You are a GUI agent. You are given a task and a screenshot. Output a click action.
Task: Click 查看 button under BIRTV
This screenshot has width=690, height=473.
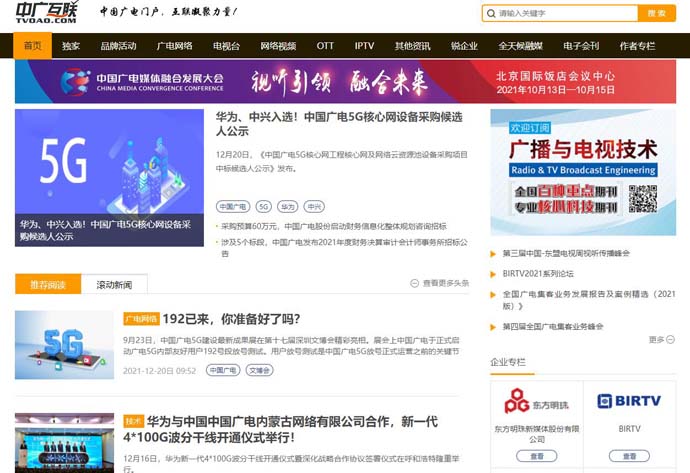coord(629,456)
